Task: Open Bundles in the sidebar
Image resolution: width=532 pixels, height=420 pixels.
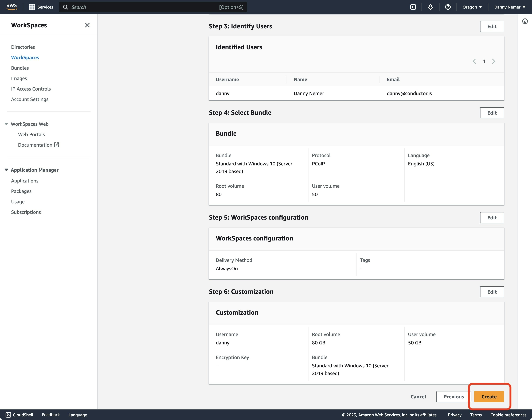Action: (20, 68)
